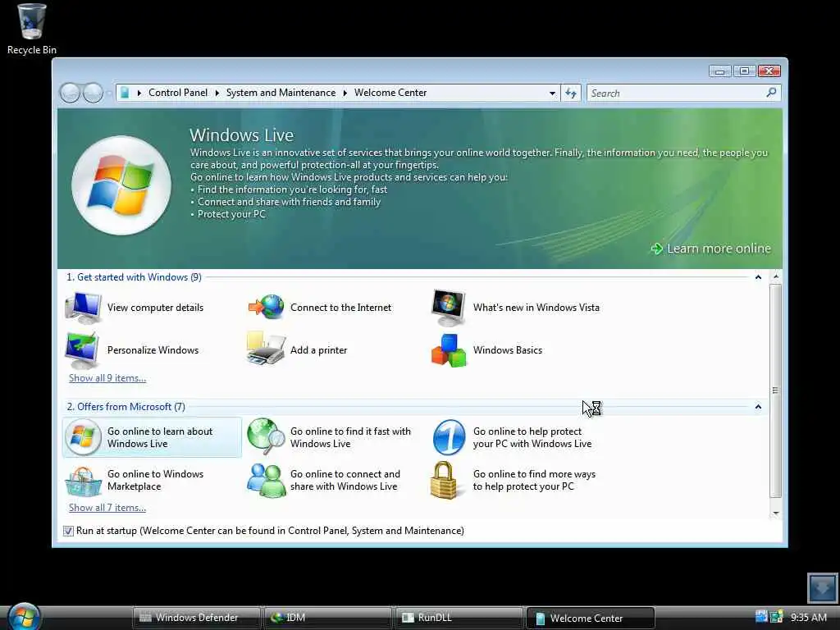Click the Welcome Center taskbar button

tap(590, 618)
